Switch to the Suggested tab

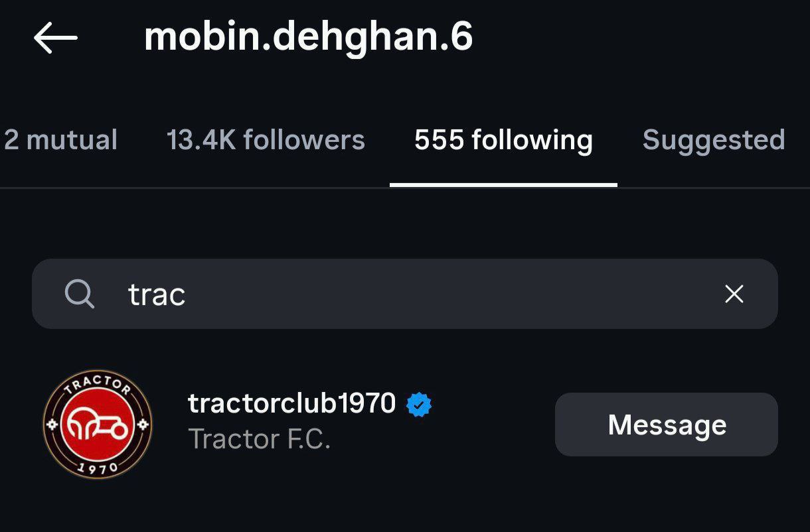point(714,140)
